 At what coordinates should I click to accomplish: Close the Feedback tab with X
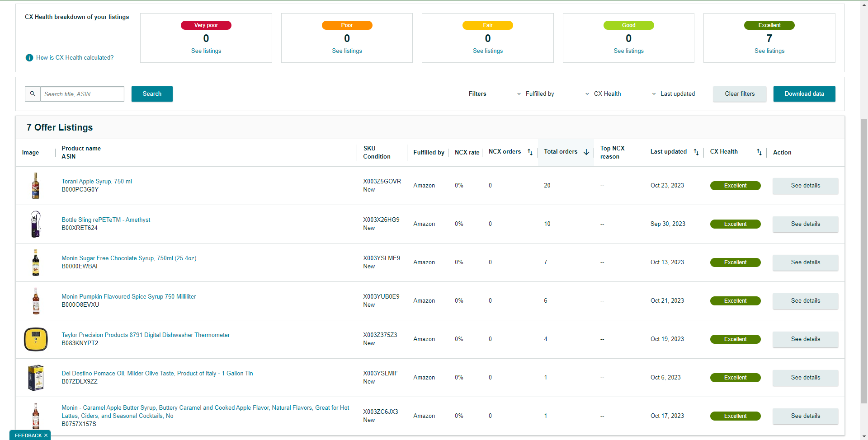[x=46, y=435]
